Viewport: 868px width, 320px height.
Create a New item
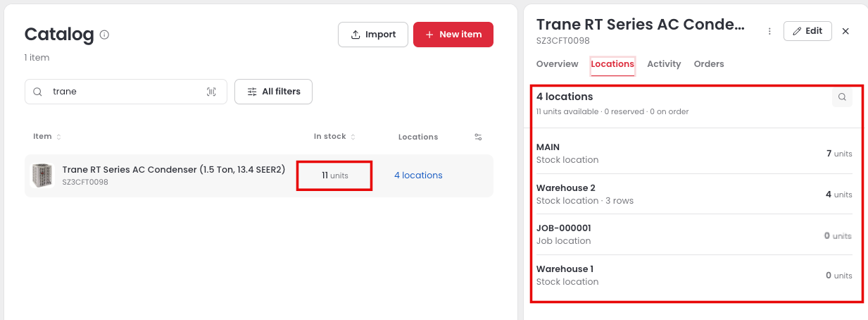point(453,35)
